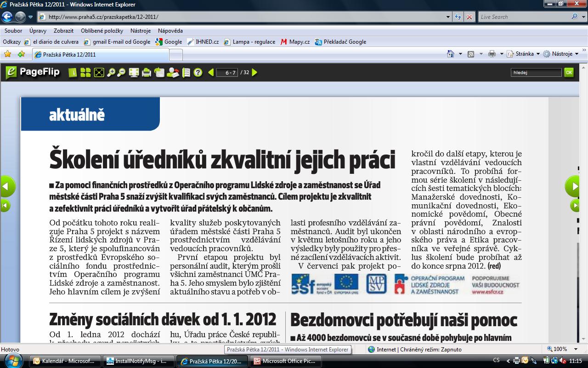
Task: Open the Home button dropdown arrow
Action: [461, 54]
